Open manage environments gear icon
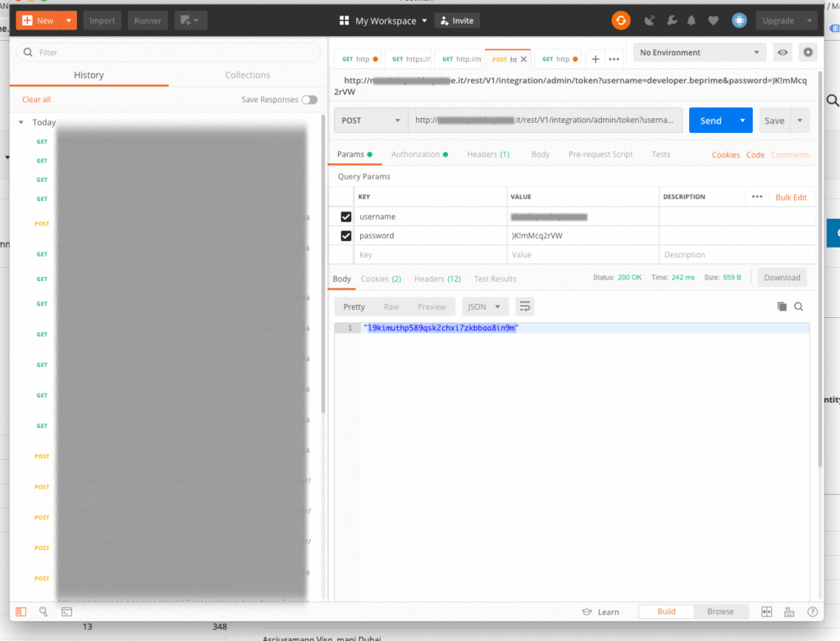 point(808,52)
